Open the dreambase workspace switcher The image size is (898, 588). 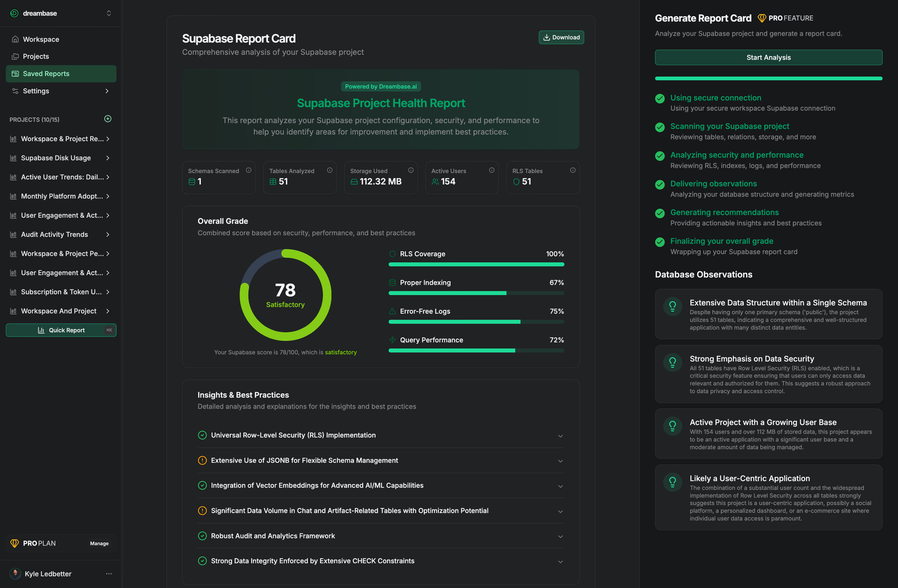[109, 13]
